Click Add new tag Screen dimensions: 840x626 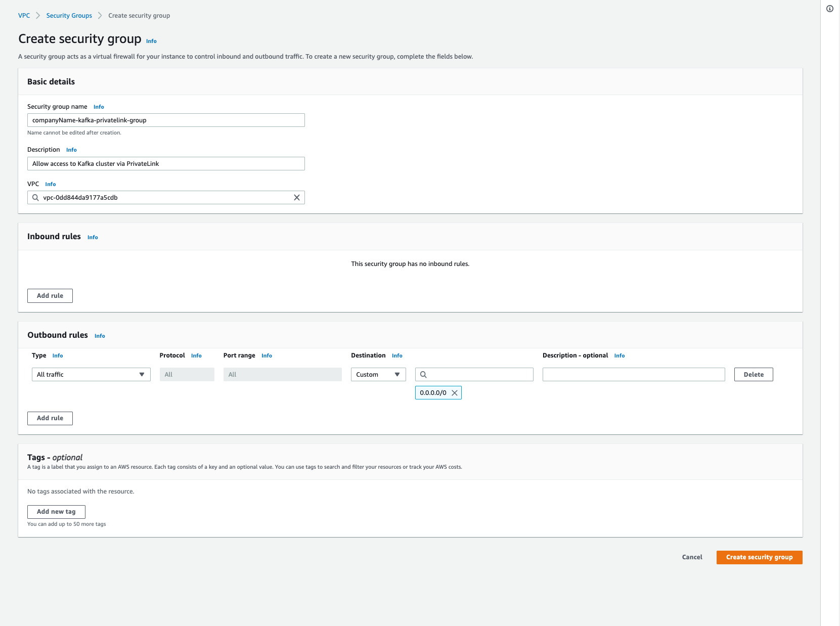click(x=56, y=511)
